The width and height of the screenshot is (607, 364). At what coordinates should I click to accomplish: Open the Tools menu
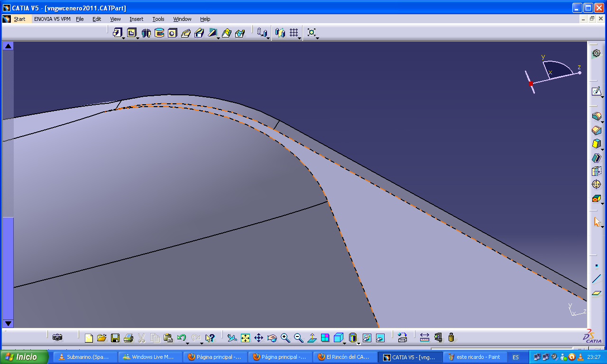[x=158, y=19]
